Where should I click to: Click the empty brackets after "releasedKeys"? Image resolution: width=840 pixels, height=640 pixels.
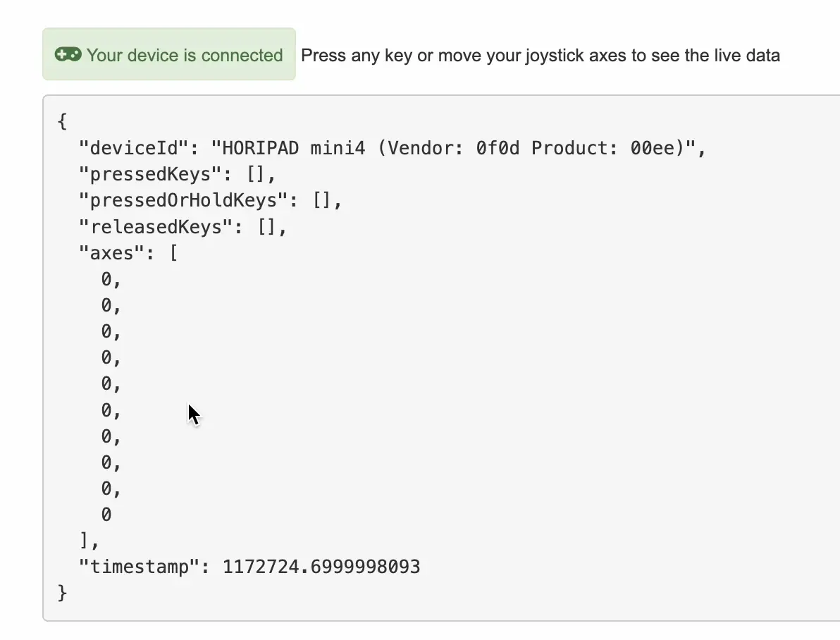click(267, 227)
